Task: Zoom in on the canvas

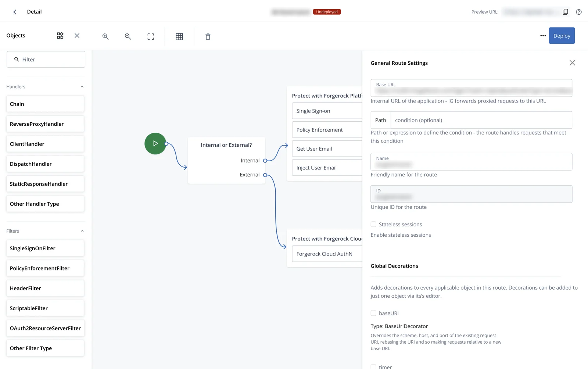Action: [x=105, y=36]
